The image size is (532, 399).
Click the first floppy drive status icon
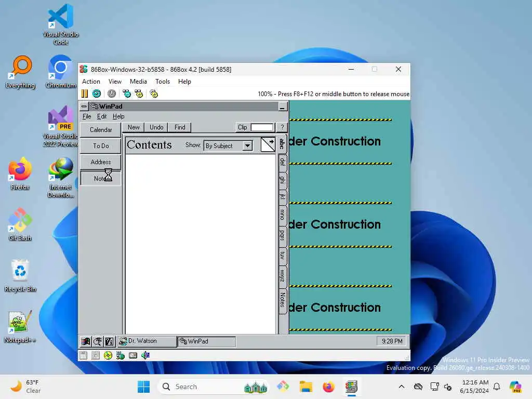[83, 355]
